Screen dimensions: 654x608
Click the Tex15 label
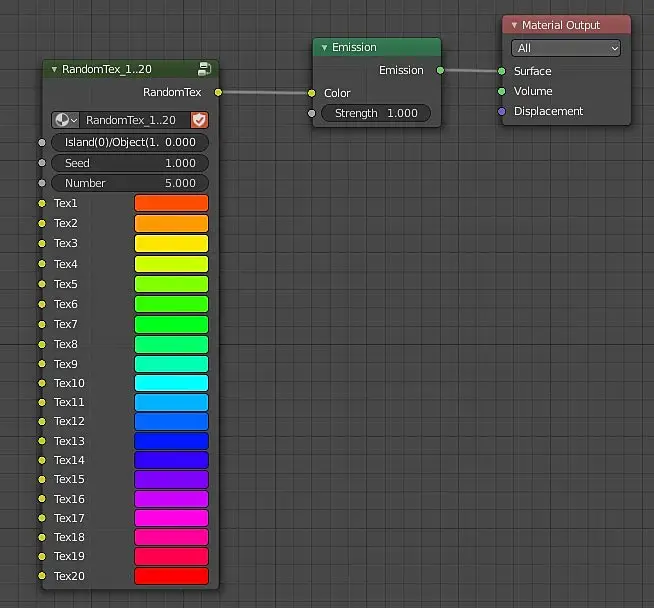click(69, 479)
